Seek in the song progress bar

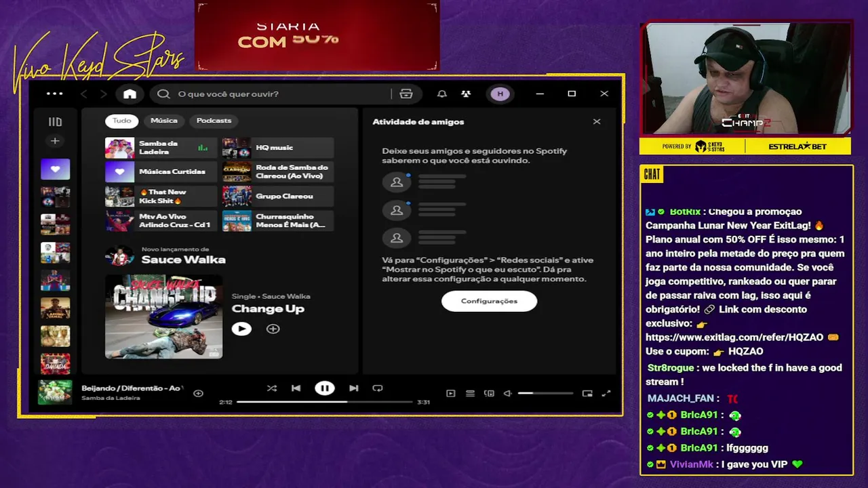pos(324,402)
